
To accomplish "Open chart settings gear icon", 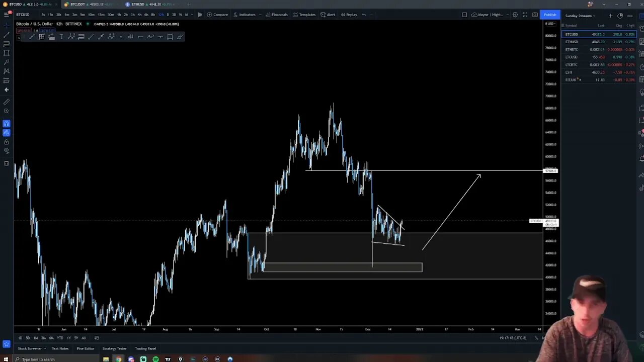I will (x=515, y=15).
